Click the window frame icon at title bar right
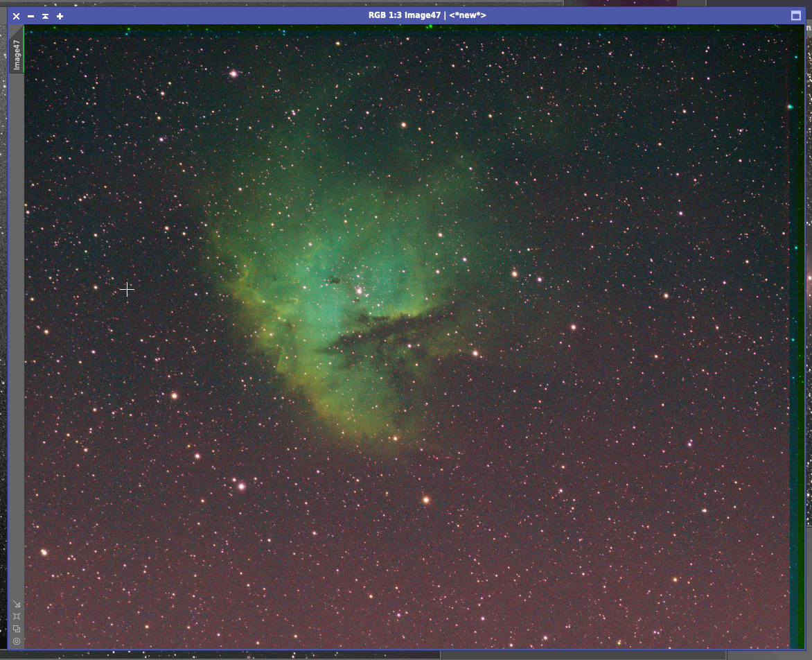The height and width of the screenshot is (660, 812). pos(795,15)
